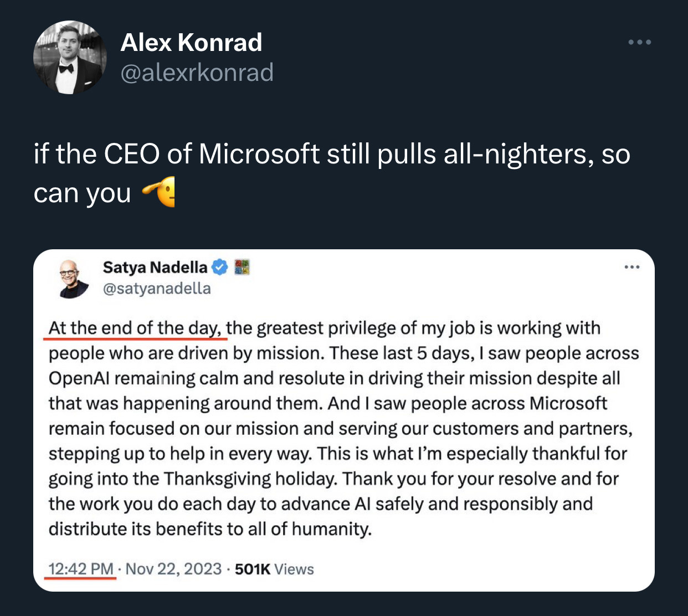Click the @satyanadella handle
Screen dimensions: 688x616
157,288
